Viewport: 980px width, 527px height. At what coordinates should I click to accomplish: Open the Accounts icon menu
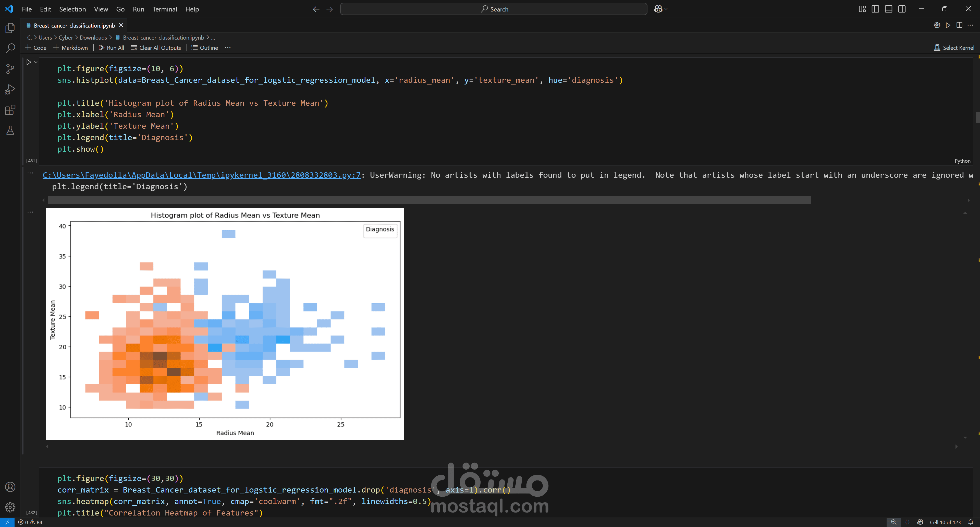click(10, 487)
